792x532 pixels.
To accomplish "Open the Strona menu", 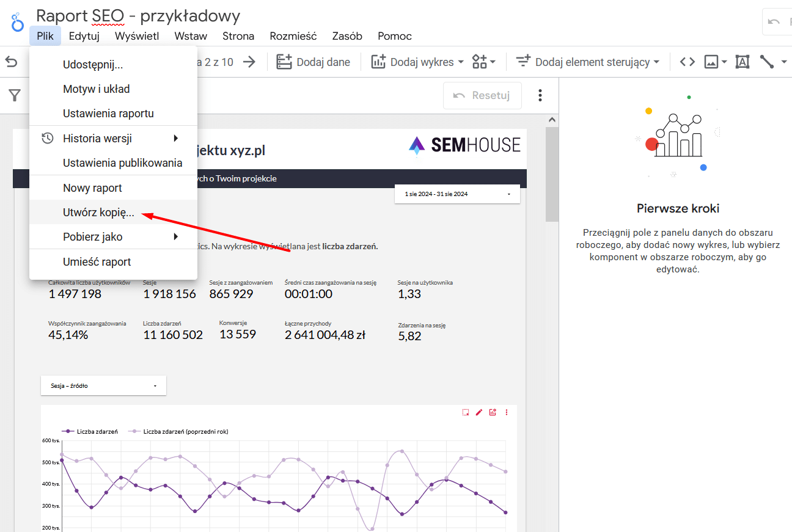I will click(x=238, y=36).
